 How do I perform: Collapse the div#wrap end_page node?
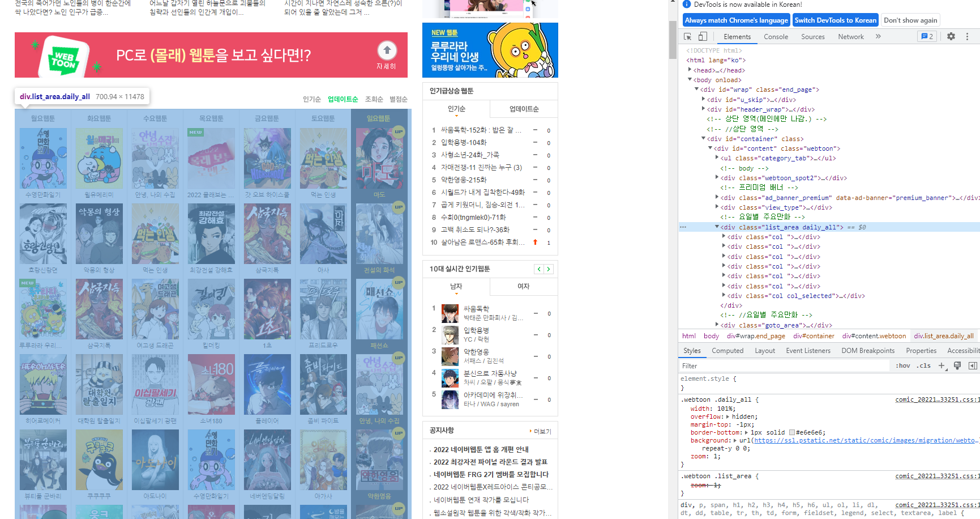tap(696, 89)
